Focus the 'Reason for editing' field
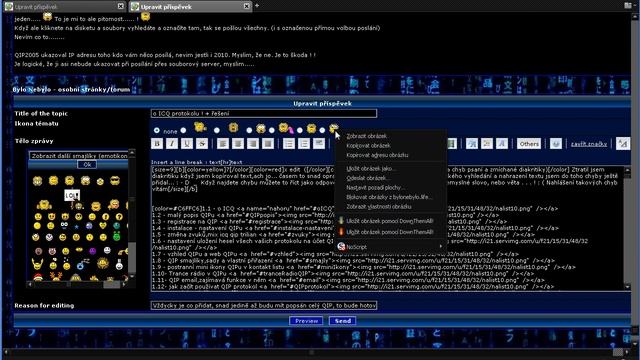 tap(264, 305)
